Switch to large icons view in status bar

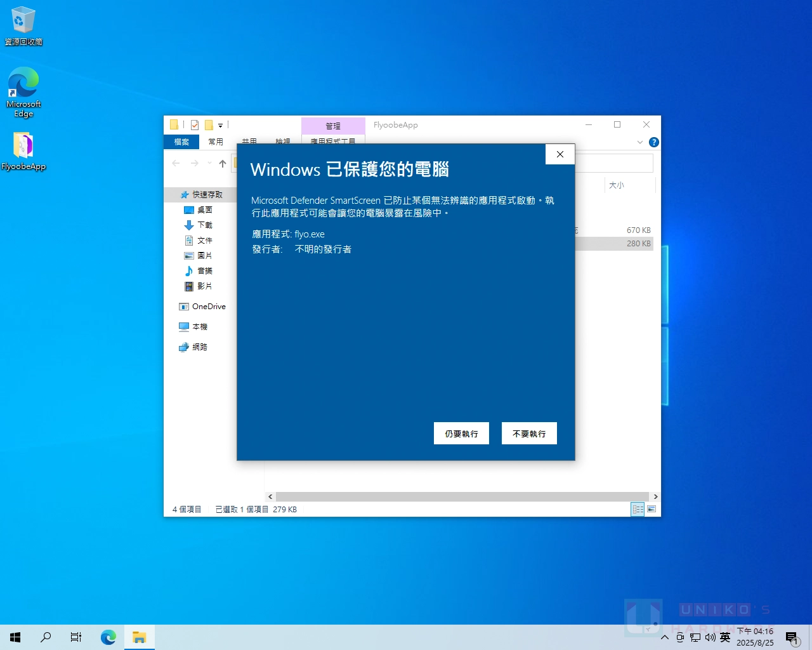(652, 509)
